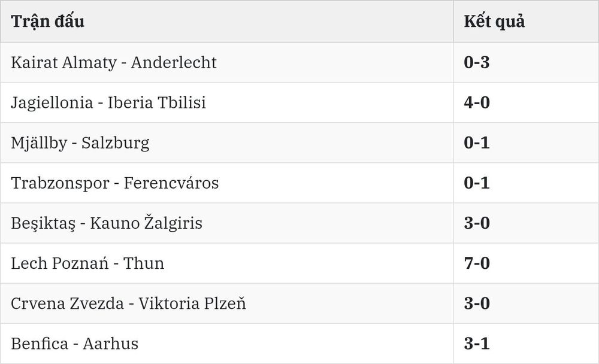The width and height of the screenshot is (599, 364).
Task: Click the 0-1 result beside Ferencváros
Action: click(477, 183)
